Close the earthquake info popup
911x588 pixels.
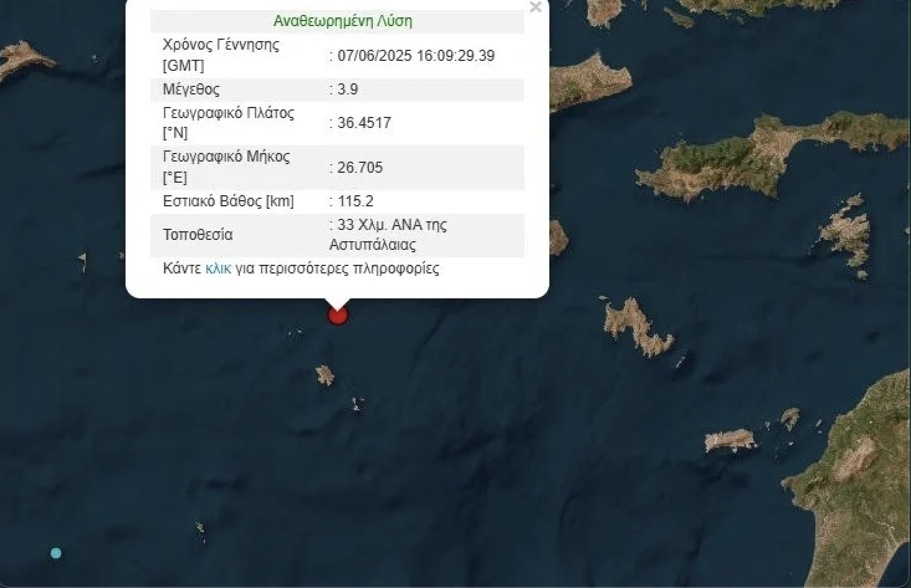pyautogui.click(x=535, y=7)
